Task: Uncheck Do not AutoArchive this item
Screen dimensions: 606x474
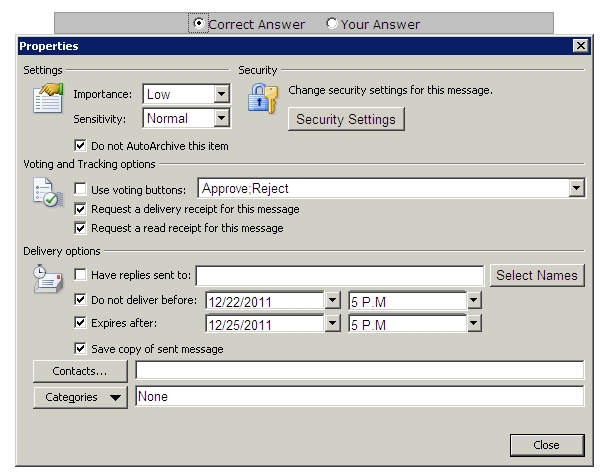Action: 80,146
